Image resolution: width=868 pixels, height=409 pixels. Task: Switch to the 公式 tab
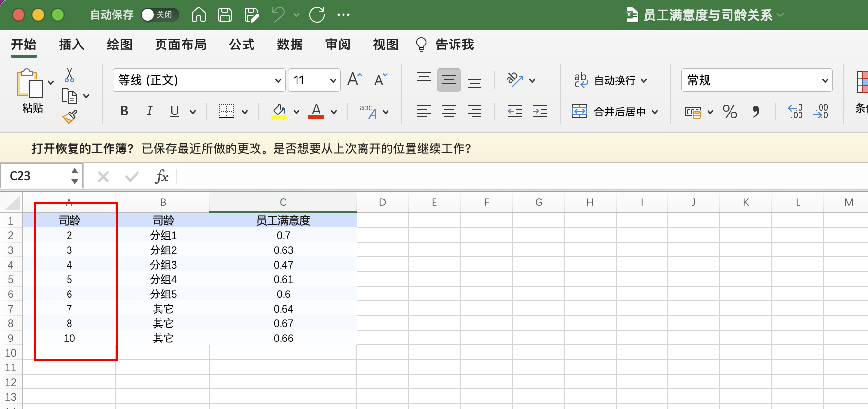pyautogui.click(x=242, y=45)
